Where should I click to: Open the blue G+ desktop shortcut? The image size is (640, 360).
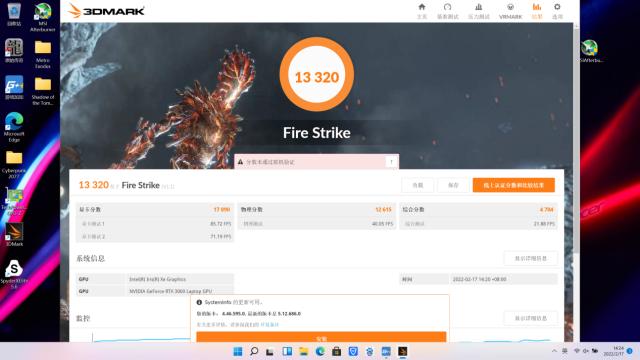pyautogui.click(x=14, y=87)
